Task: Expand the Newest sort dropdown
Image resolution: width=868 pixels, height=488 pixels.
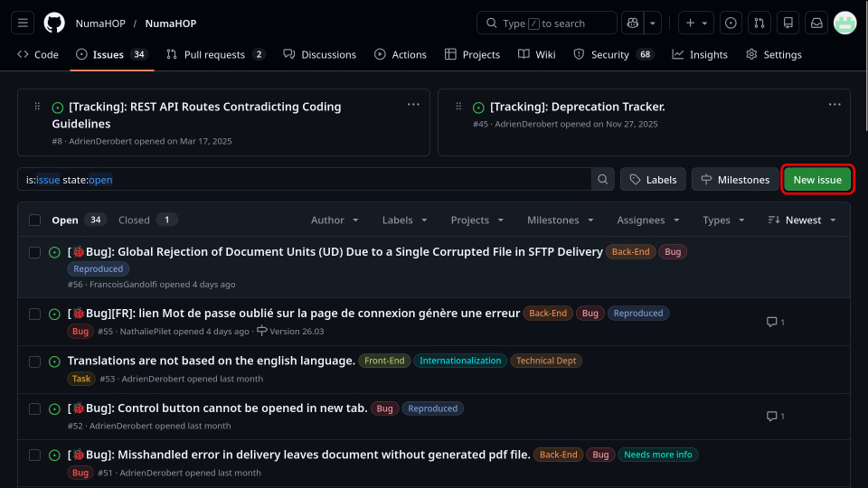Action: coord(802,220)
